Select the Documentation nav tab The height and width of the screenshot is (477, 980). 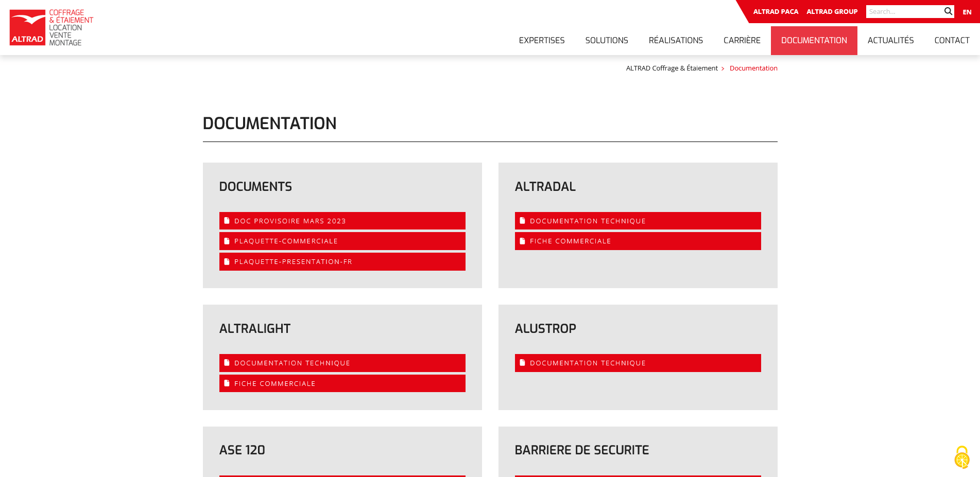click(814, 40)
